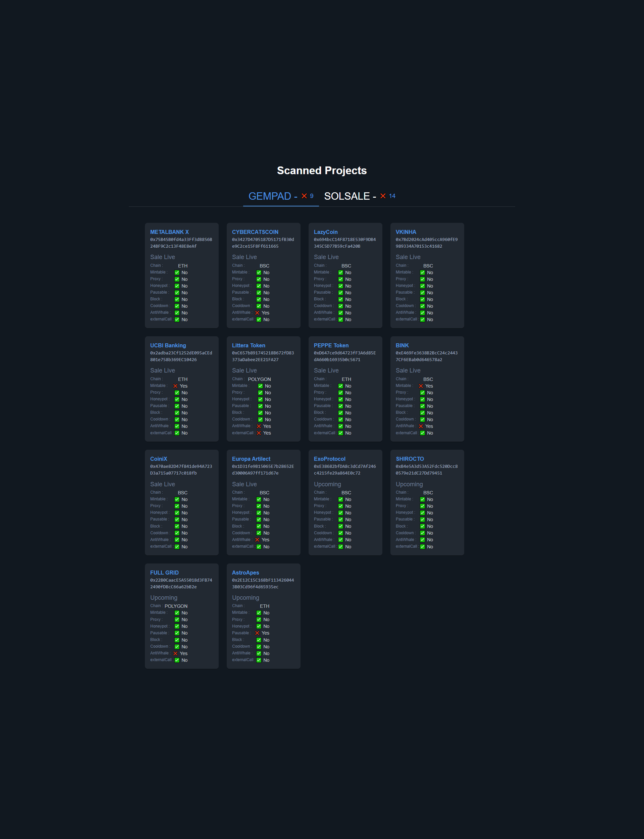644x839 pixels.
Task: Open the Europa Artilect project title
Action: [x=251, y=459]
